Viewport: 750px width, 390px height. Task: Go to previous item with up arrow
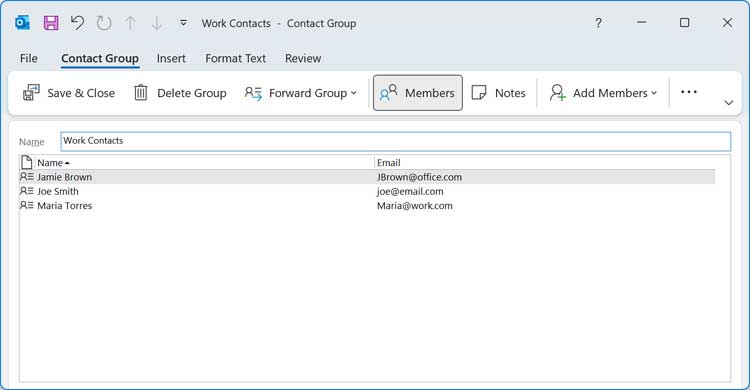coord(130,23)
